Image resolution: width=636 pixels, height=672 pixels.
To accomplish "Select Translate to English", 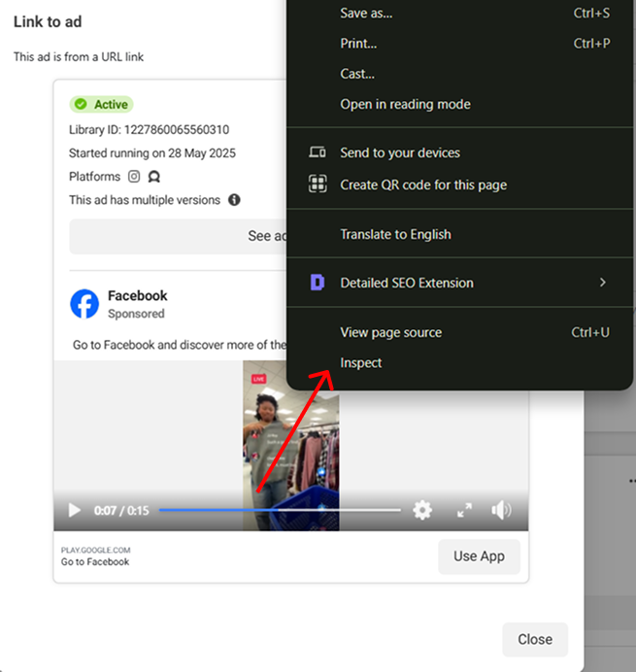I will (x=460, y=234).
